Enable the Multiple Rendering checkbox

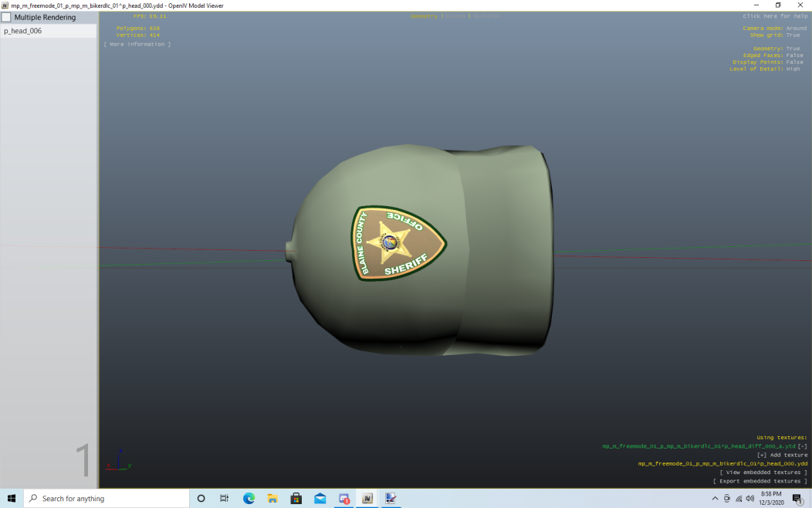7,17
